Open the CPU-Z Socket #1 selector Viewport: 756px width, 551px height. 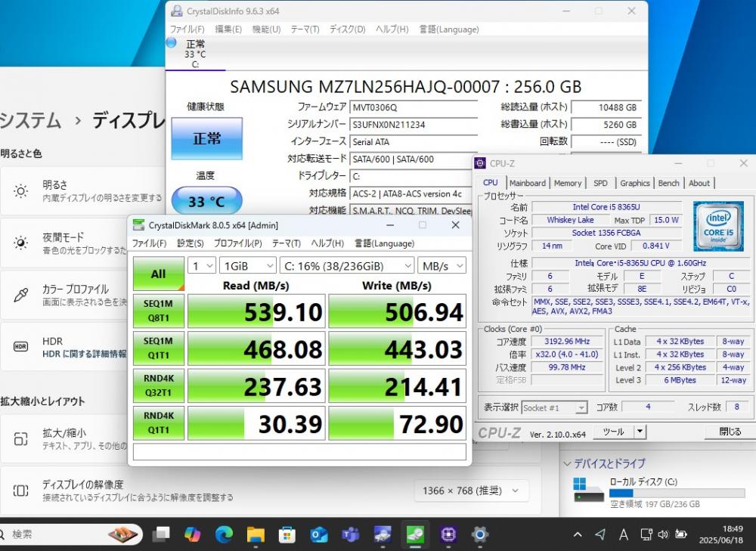pos(554,408)
